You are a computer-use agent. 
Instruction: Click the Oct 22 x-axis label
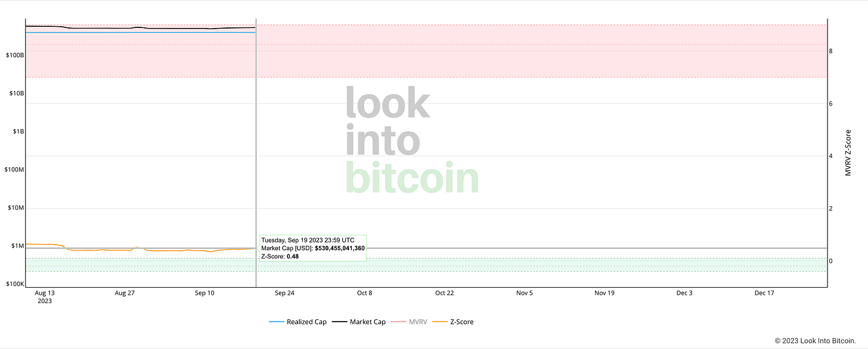click(445, 293)
